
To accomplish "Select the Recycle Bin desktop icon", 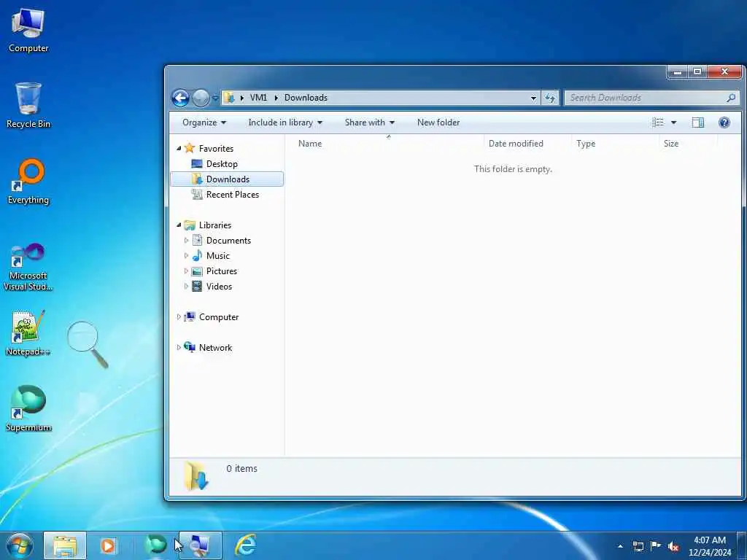I will tap(28, 105).
